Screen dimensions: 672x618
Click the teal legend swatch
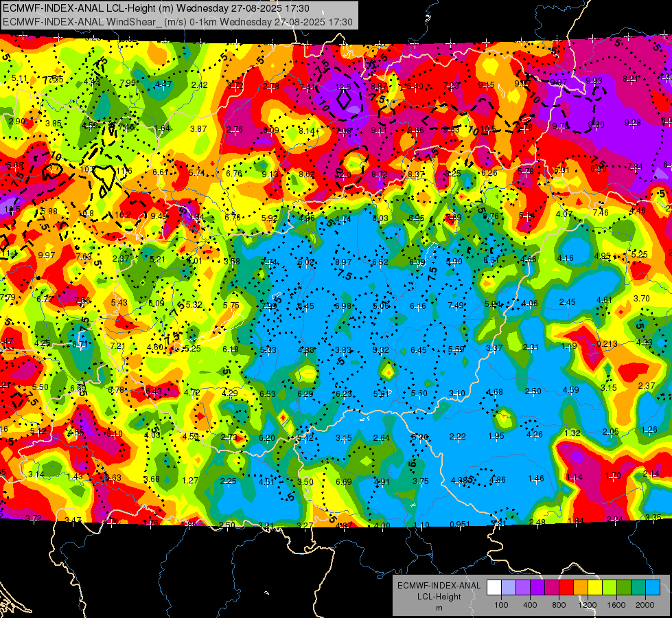pyautogui.click(x=638, y=588)
